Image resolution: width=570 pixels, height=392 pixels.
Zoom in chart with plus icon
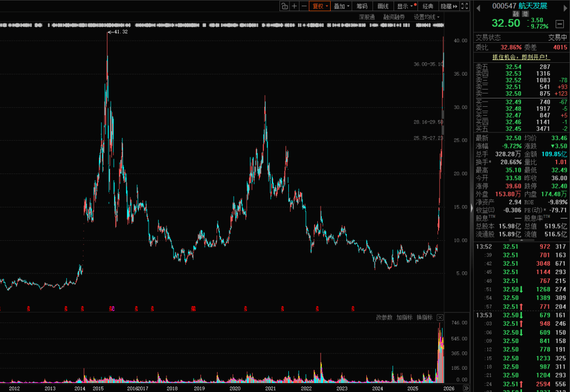tap(294, 6)
